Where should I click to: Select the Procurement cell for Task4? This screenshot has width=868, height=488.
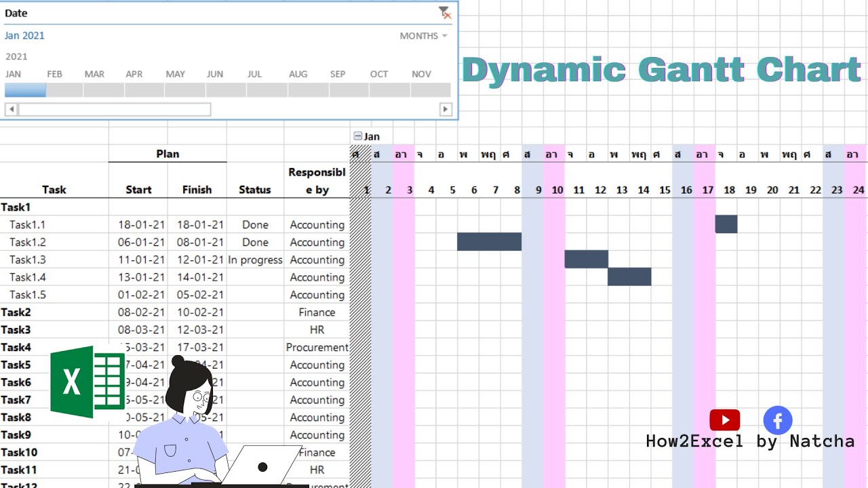tap(317, 348)
